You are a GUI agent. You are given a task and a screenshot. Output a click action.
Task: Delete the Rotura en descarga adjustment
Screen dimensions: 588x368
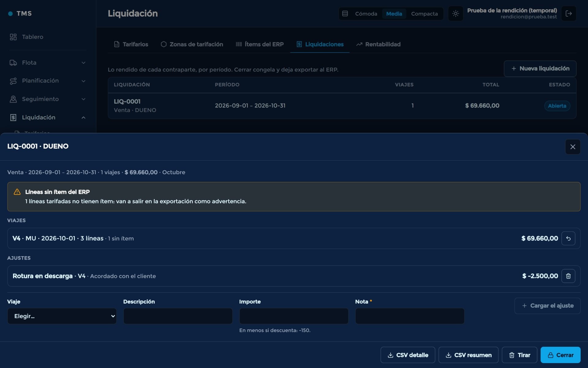568,276
